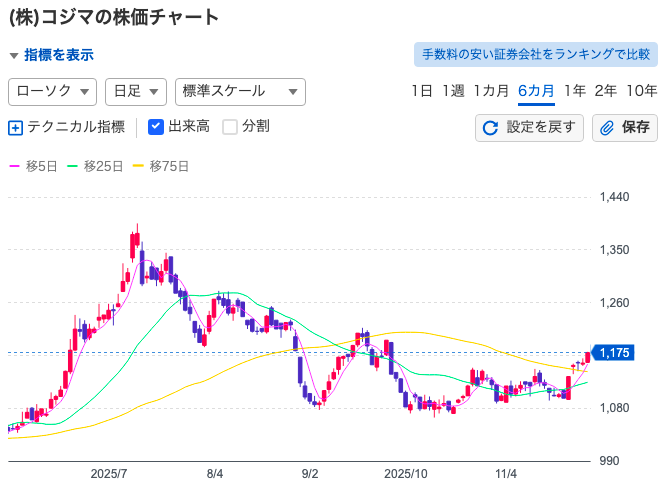This screenshot has width=669, height=490.
Task: Switch to the 1年 time range
Action: pyautogui.click(x=574, y=91)
